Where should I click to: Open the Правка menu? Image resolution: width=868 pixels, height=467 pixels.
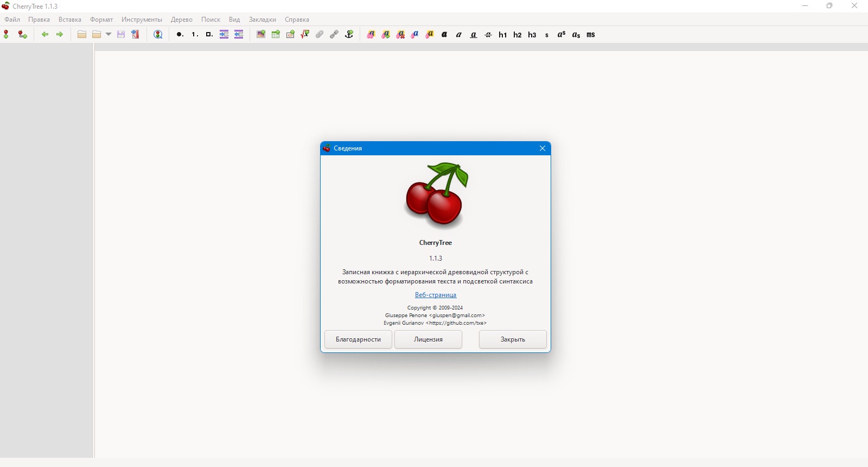pyautogui.click(x=39, y=19)
